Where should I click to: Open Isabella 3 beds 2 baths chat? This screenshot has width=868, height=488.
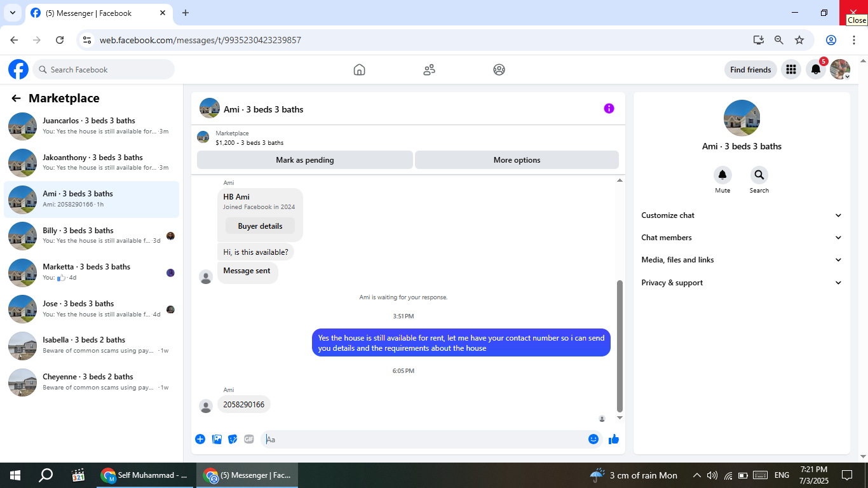92,346
